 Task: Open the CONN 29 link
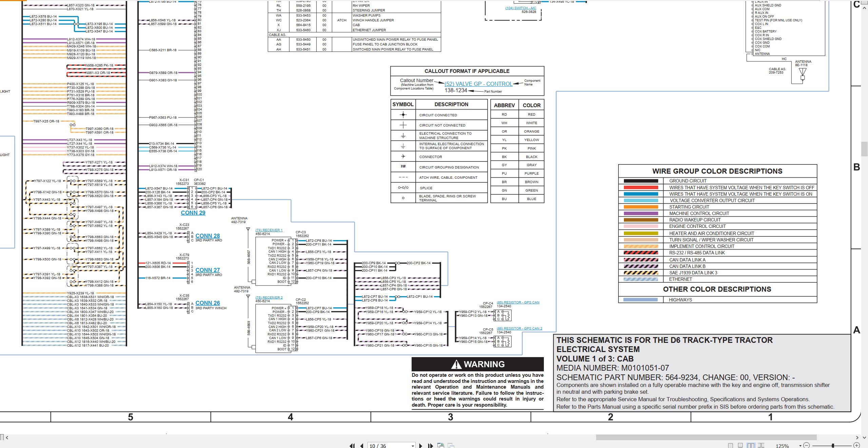tap(193, 213)
